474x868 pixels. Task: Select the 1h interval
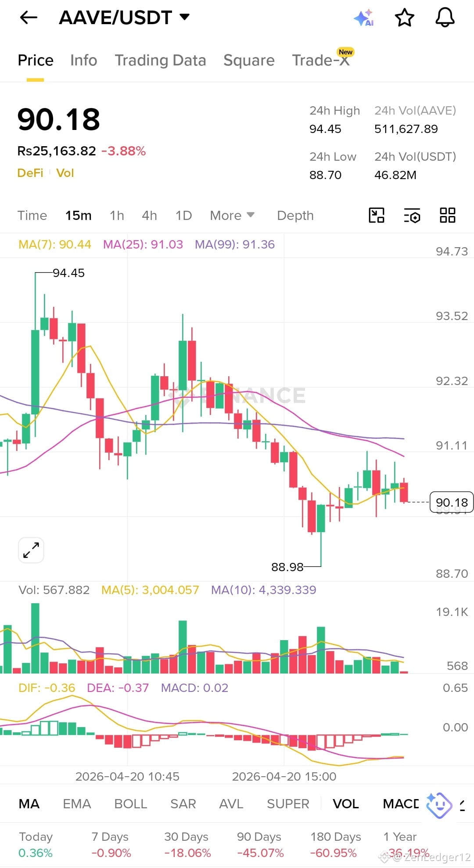(x=117, y=215)
